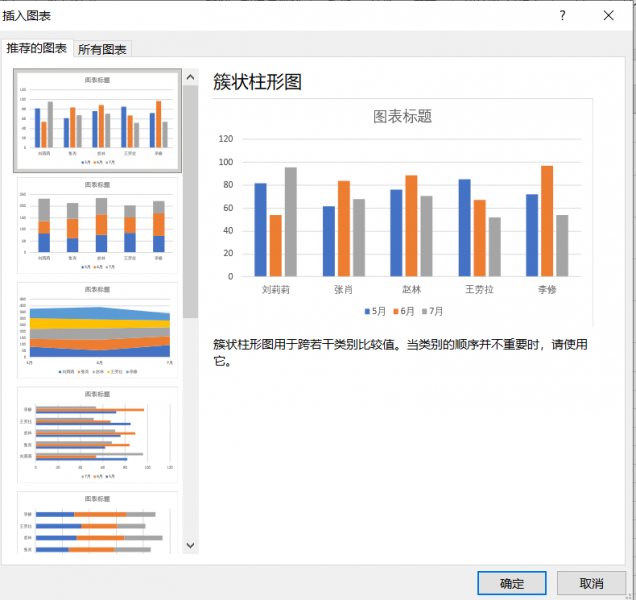Viewport: 636px width, 600px height.
Task: Select the clustered bar chart thumbnail
Action: coord(97,435)
